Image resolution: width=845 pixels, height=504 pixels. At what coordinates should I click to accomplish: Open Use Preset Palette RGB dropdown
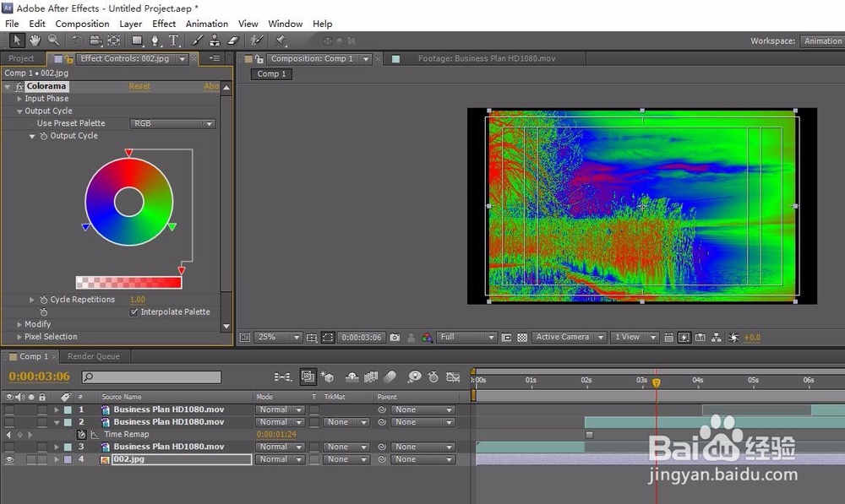[172, 123]
